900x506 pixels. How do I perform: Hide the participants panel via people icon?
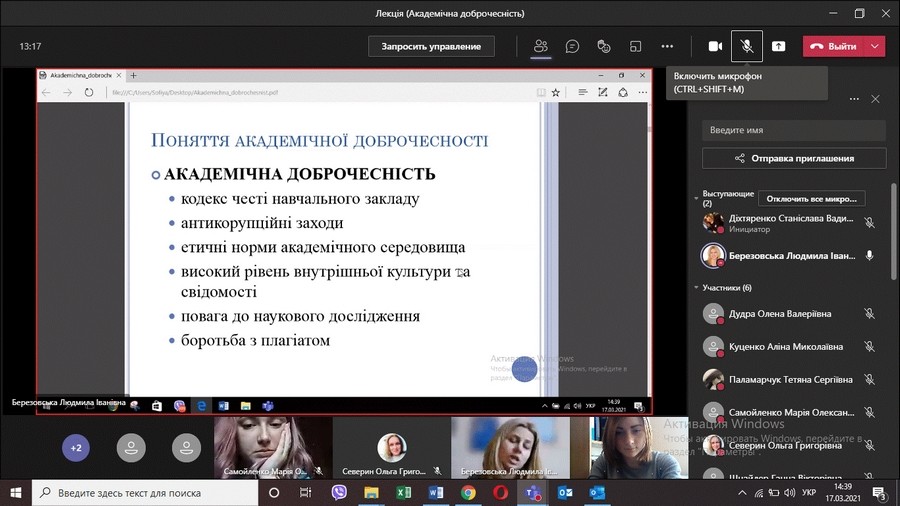541,46
